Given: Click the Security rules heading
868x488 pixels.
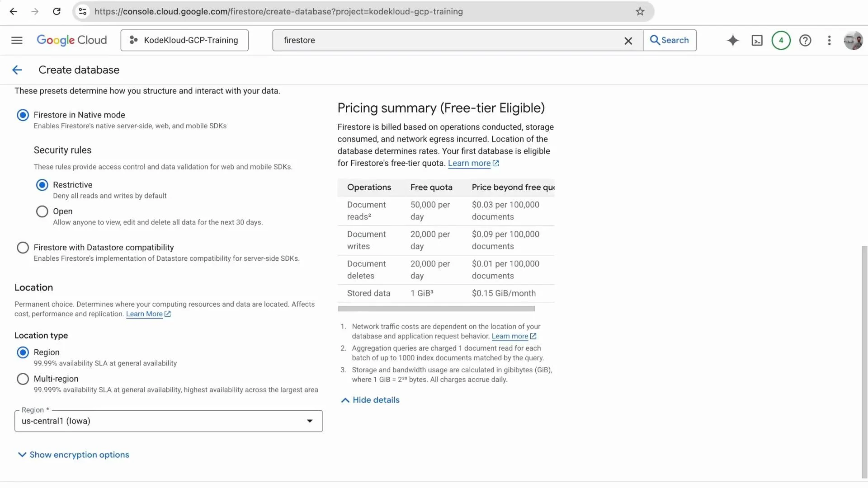Looking at the screenshot, I should click(x=62, y=150).
